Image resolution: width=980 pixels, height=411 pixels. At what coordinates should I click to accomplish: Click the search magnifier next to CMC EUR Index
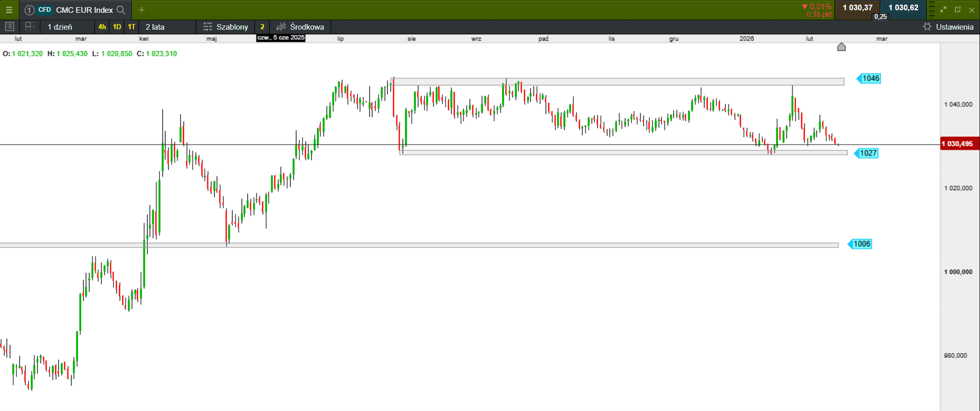[x=121, y=10]
